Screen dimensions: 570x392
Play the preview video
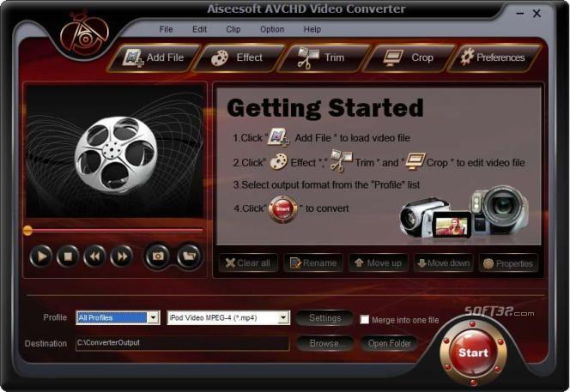click(x=41, y=256)
